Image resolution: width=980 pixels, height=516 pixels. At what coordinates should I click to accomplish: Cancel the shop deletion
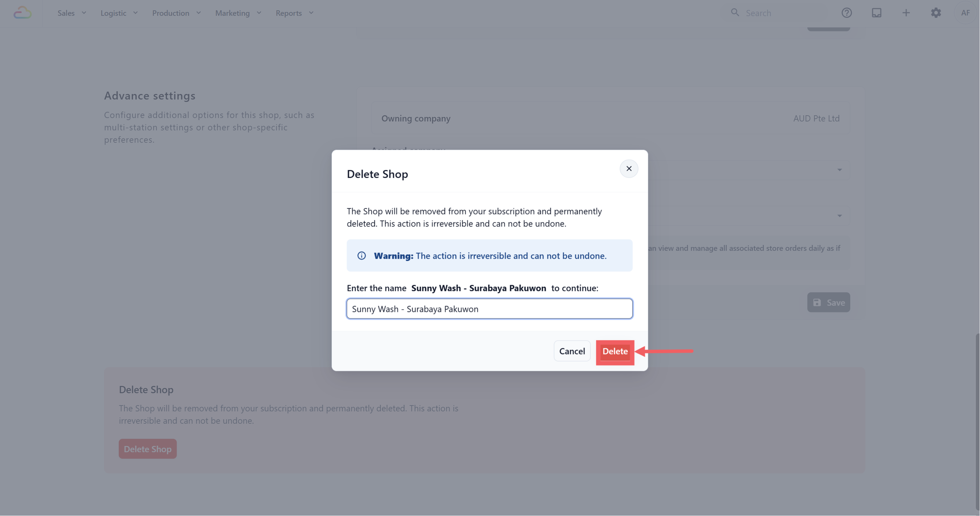(572, 351)
